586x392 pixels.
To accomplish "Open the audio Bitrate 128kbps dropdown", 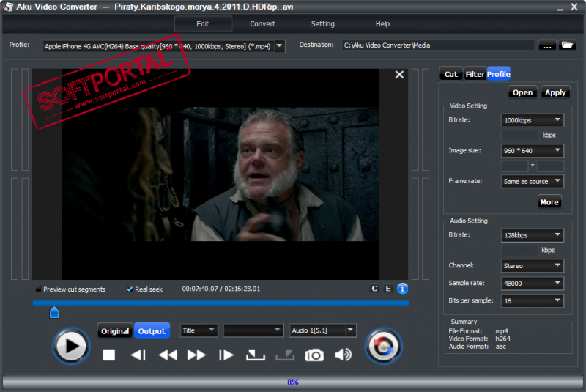I will (x=532, y=235).
